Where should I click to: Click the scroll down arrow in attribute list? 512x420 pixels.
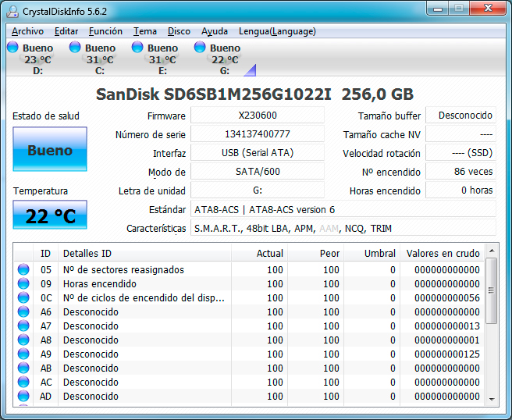[491, 398]
